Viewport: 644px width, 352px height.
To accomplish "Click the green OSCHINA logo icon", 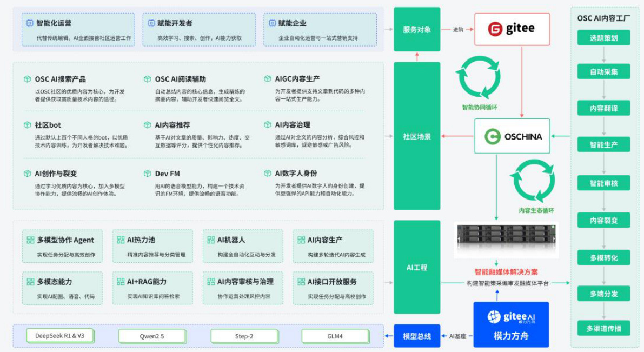I will pos(493,136).
